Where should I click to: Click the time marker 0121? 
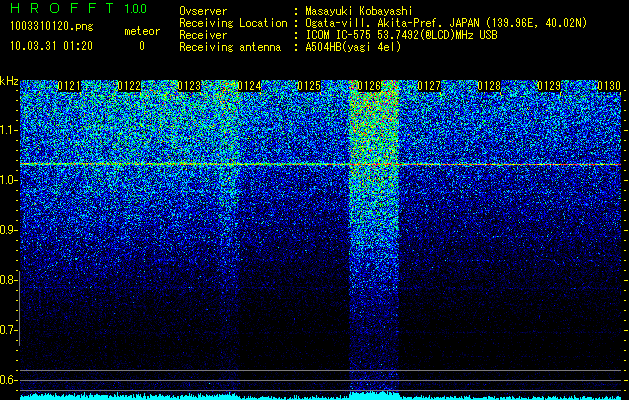69,86
